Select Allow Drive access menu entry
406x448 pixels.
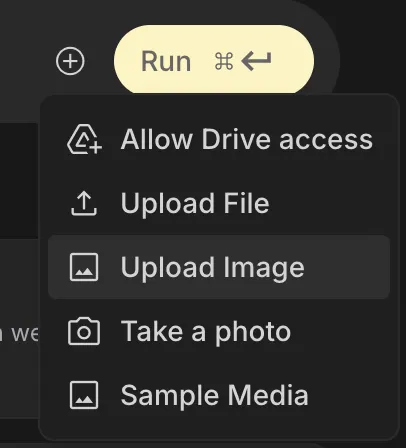pyautogui.click(x=219, y=139)
